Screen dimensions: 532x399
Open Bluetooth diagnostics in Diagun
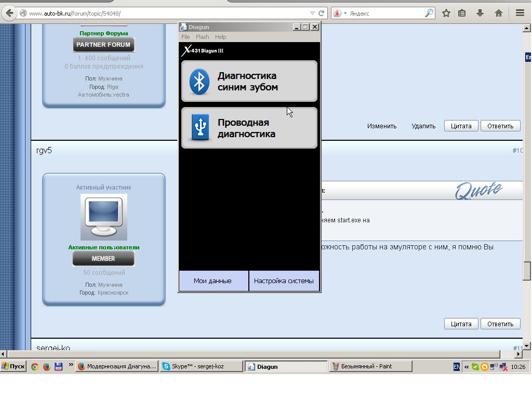[249, 81]
